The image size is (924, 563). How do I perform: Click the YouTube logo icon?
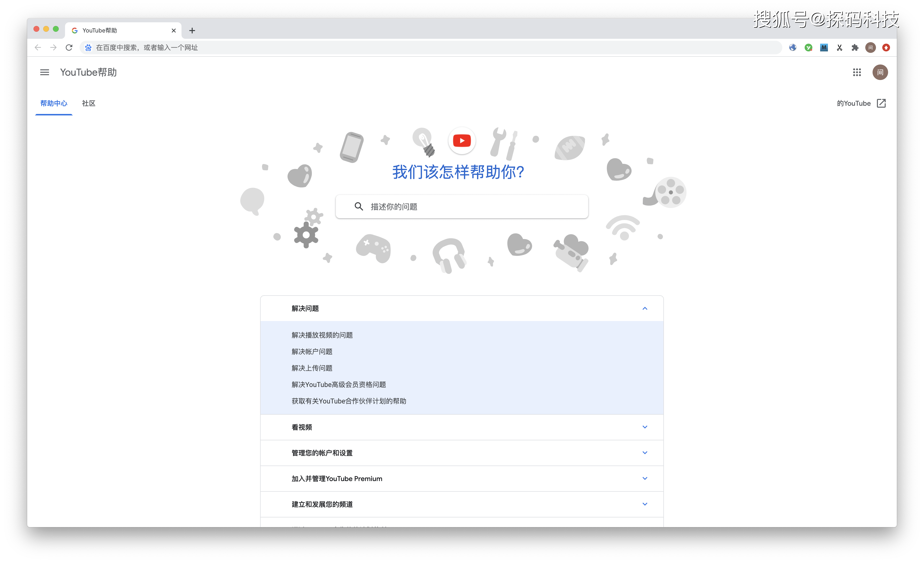click(x=462, y=141)
